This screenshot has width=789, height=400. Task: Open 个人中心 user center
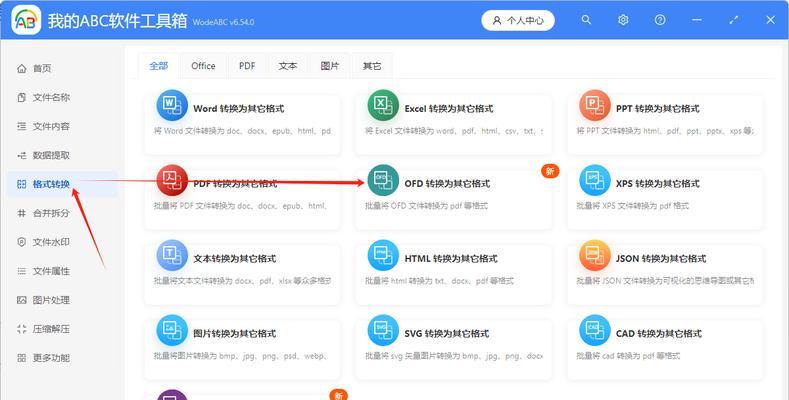tap(518, 20)
